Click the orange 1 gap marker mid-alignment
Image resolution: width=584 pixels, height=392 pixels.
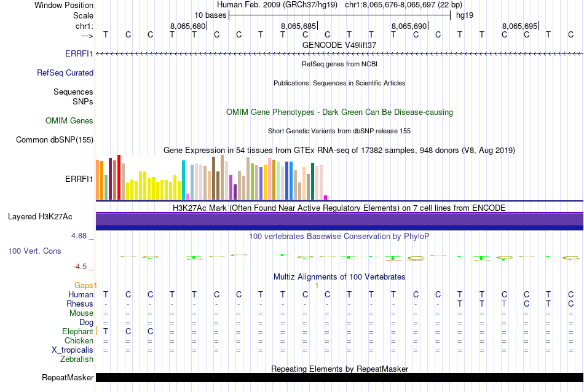pos(317,286)
